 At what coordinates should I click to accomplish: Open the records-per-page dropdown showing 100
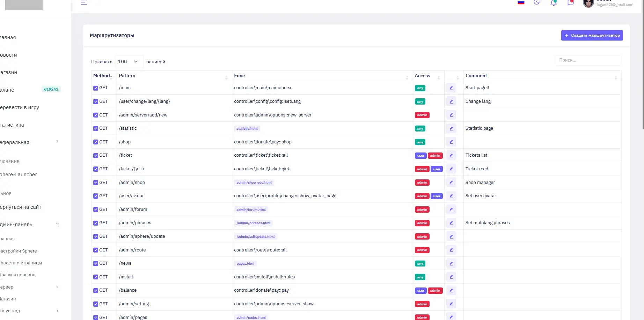click(129, 62)
